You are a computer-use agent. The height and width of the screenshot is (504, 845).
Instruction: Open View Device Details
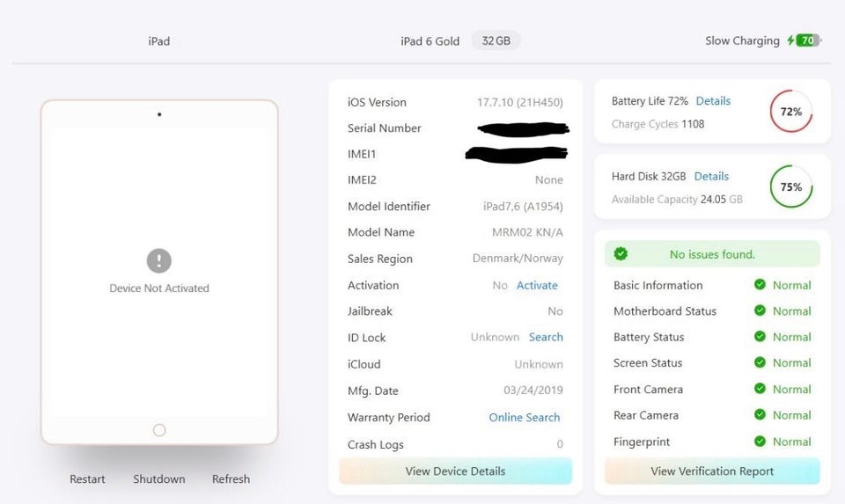click(x=455, y=471)
